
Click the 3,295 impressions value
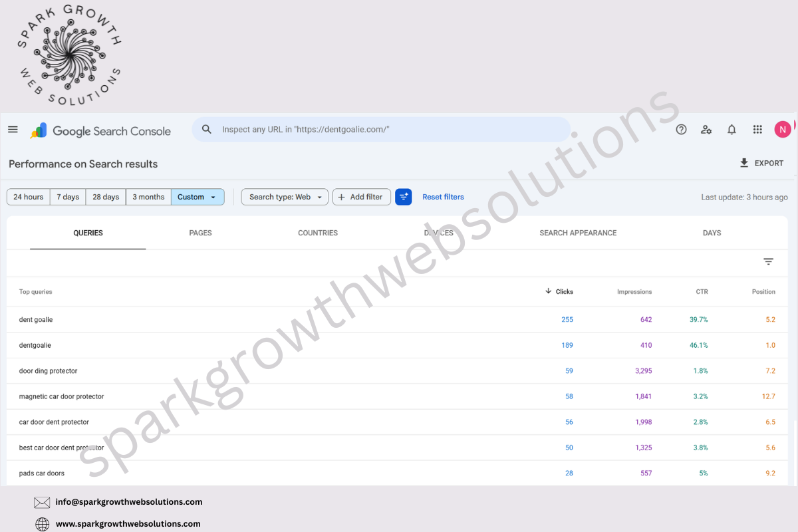(644, 371)
